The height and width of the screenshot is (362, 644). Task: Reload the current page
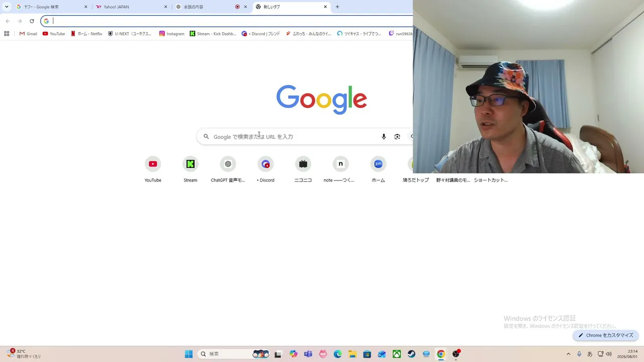click(32, 21)
